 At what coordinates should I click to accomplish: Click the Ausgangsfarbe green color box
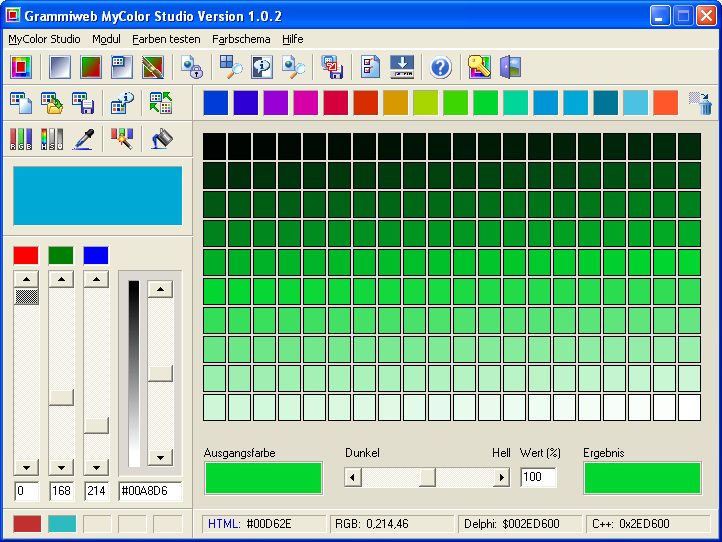tap(263, 478)
